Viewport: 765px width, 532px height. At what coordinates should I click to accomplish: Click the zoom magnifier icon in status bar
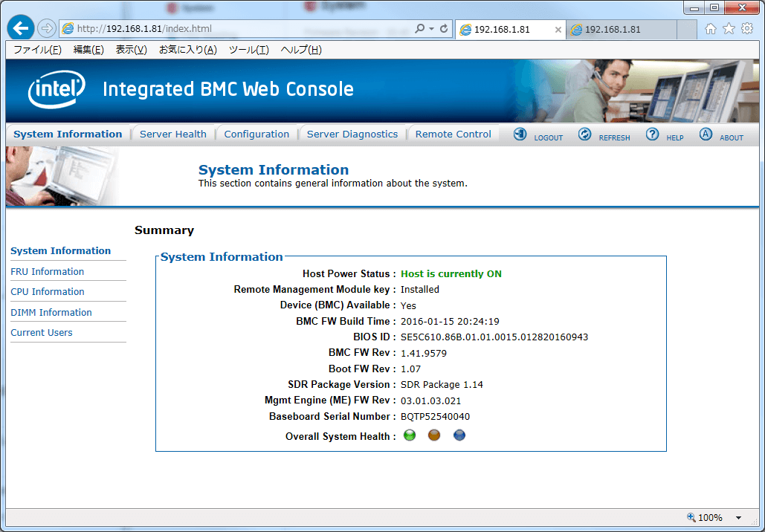pyautogui.click(x=691, y=517)
